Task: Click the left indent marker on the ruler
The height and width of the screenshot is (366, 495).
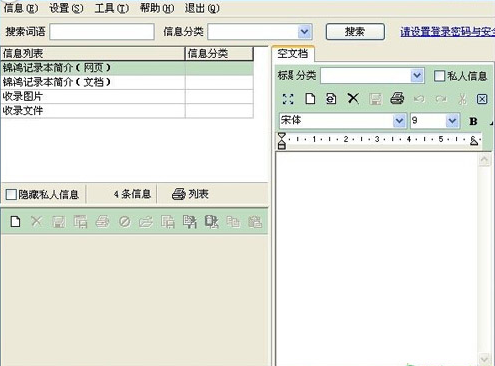Action: (282, 141)
